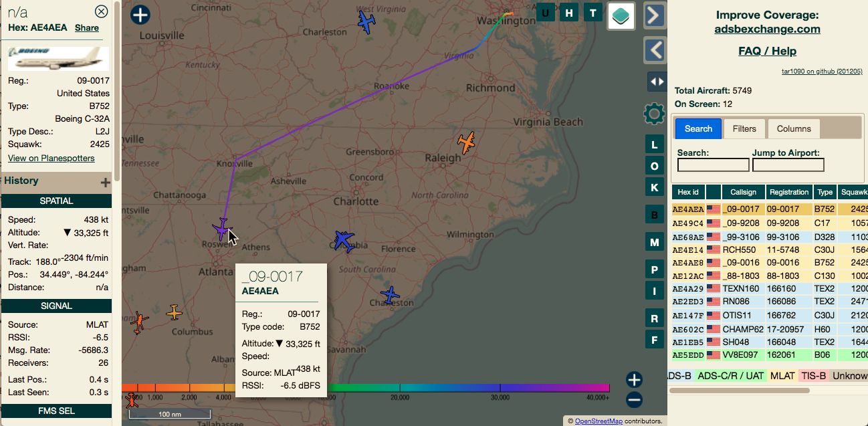Select the blue aircraft near Charleston SC

pos(389,294)
